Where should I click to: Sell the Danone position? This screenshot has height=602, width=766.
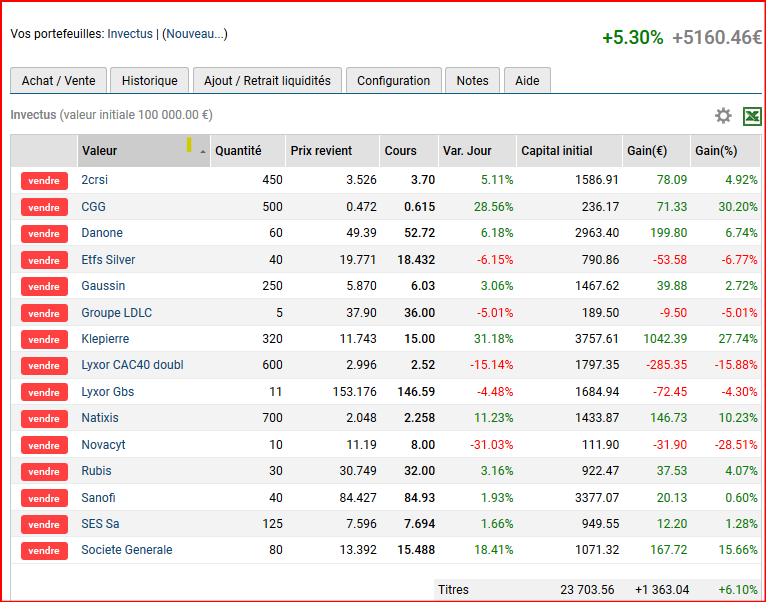pos(44,234)
